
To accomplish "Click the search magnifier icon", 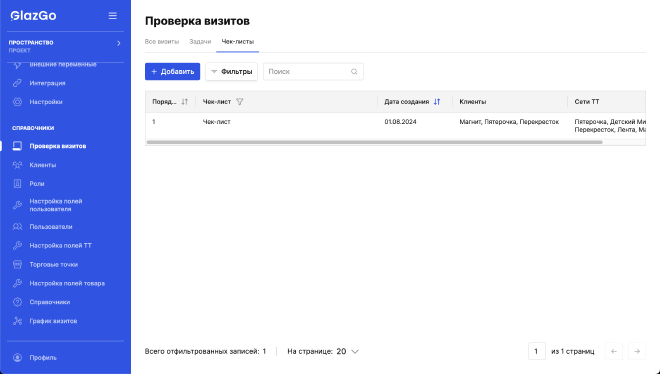I will [354, 72].
